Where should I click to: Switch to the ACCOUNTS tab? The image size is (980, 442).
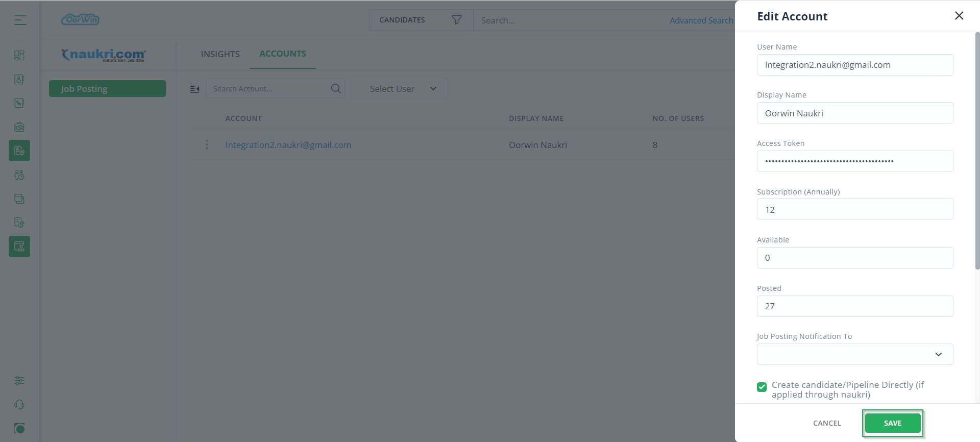[283, 54]
